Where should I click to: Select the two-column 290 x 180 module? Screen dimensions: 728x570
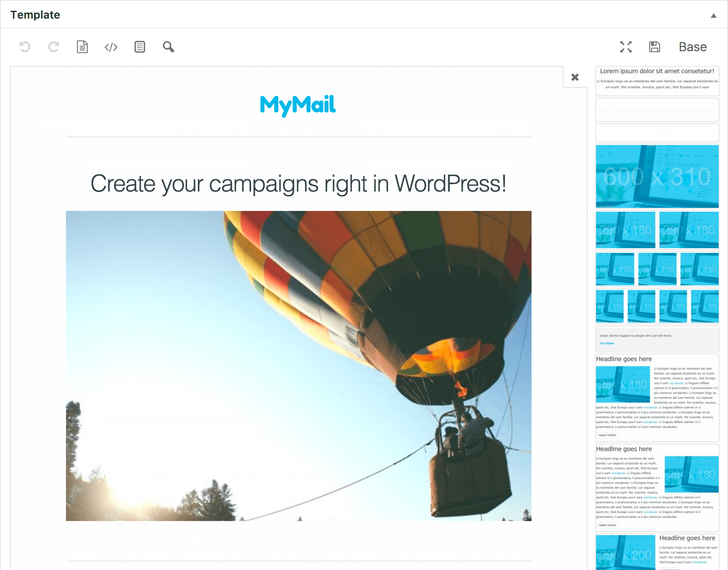(657, 230)
